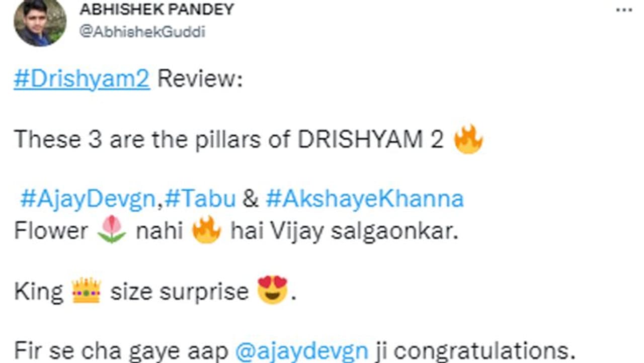Click 'Fir se cha gaye aap' text
Screen dimensions: 644x363
[121, 351]
